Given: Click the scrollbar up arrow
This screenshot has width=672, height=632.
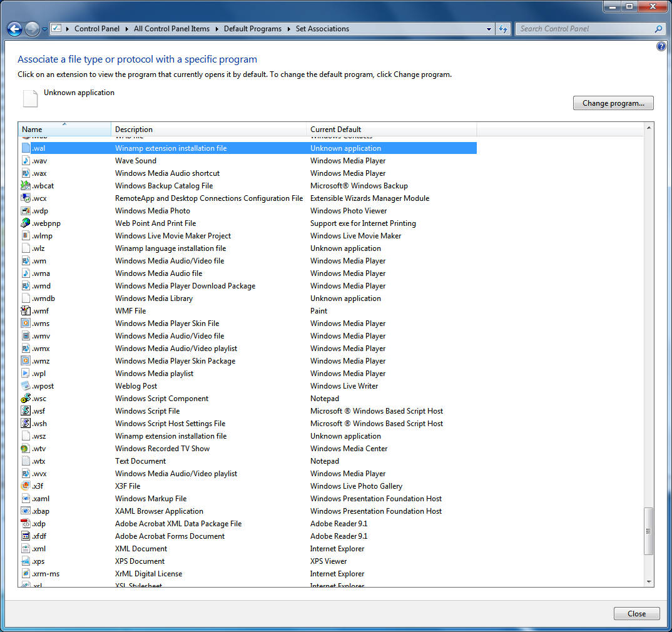Looking at the screenshot, I should pyautogui.click(x=648, y=128).
